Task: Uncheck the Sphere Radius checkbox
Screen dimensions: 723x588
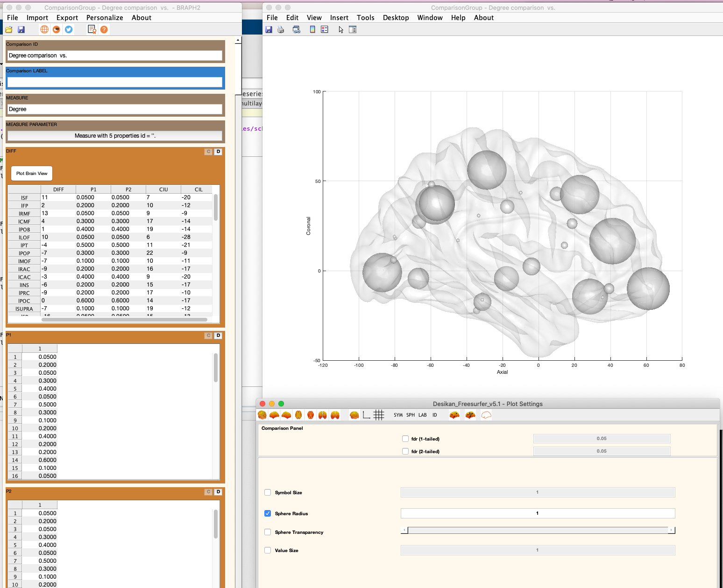Action: 268,513
